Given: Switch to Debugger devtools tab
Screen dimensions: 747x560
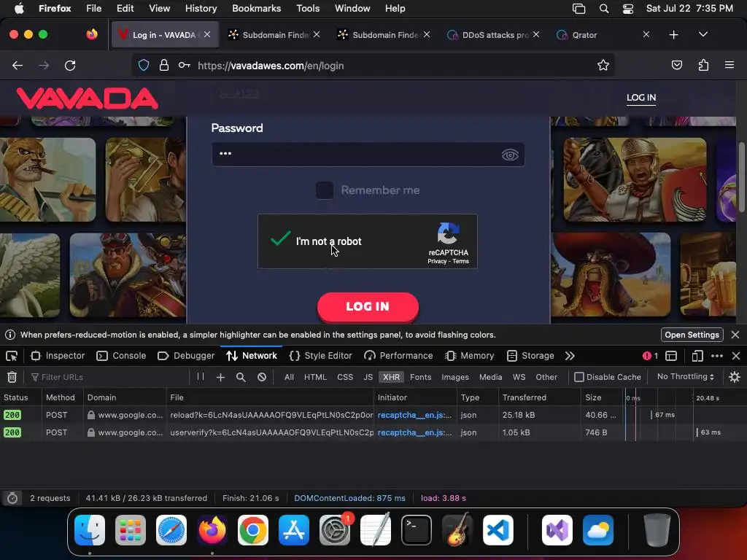Looking at the screenshot, I should (186, 356).
